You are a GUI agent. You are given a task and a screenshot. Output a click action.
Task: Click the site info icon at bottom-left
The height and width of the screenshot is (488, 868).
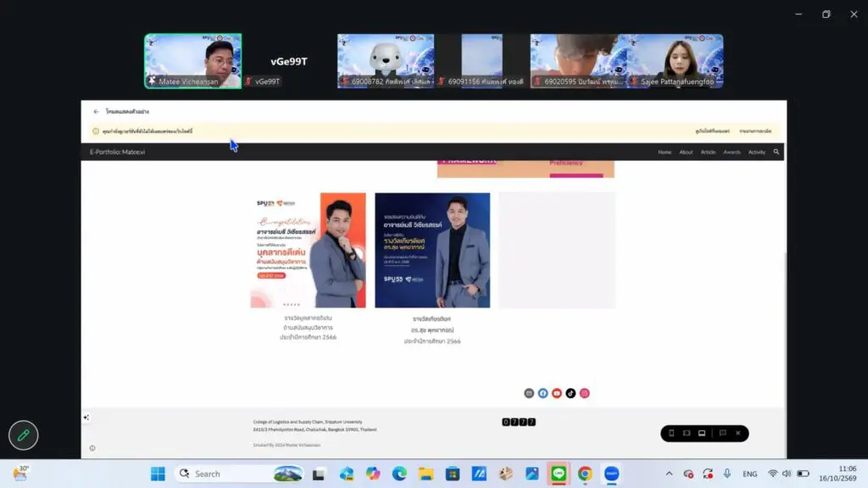pos(92,448)
